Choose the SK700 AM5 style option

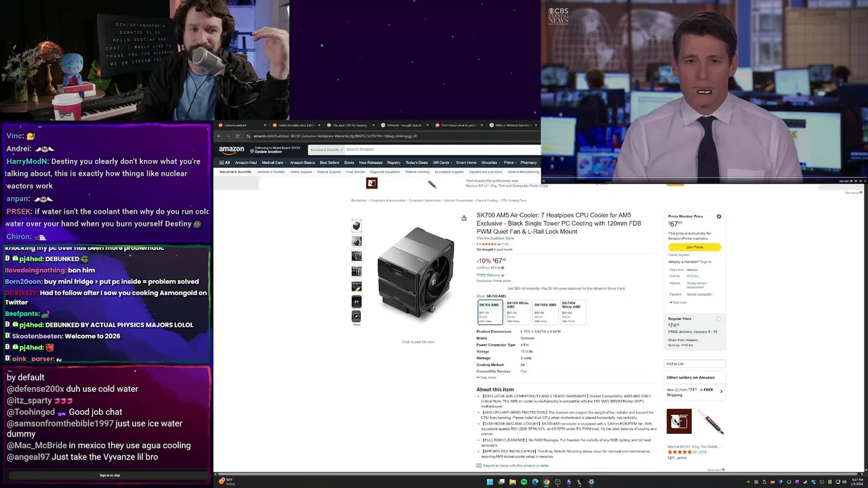click(x=490, y=312)
